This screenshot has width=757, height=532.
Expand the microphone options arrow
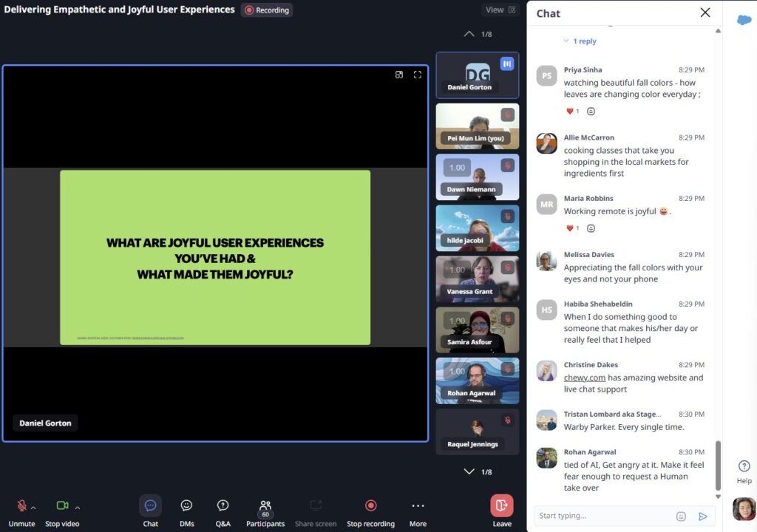point(33,508)
